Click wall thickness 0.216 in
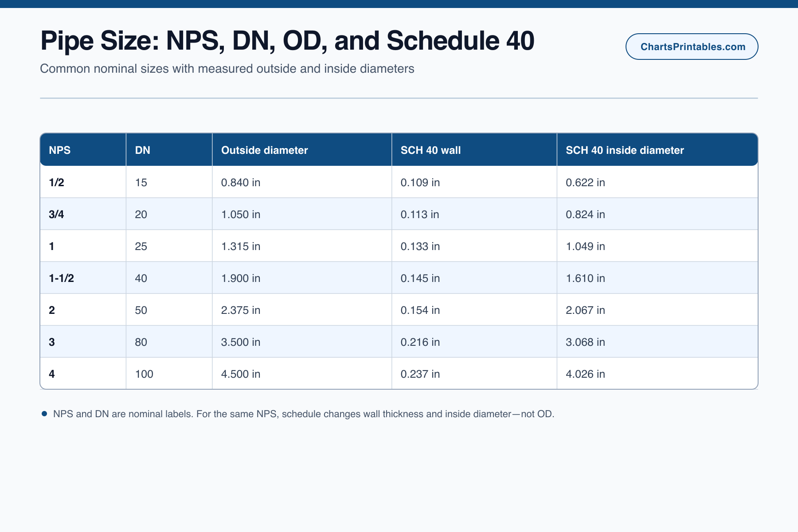This screenshot has width=798, height=532. (x=474, y=342)
